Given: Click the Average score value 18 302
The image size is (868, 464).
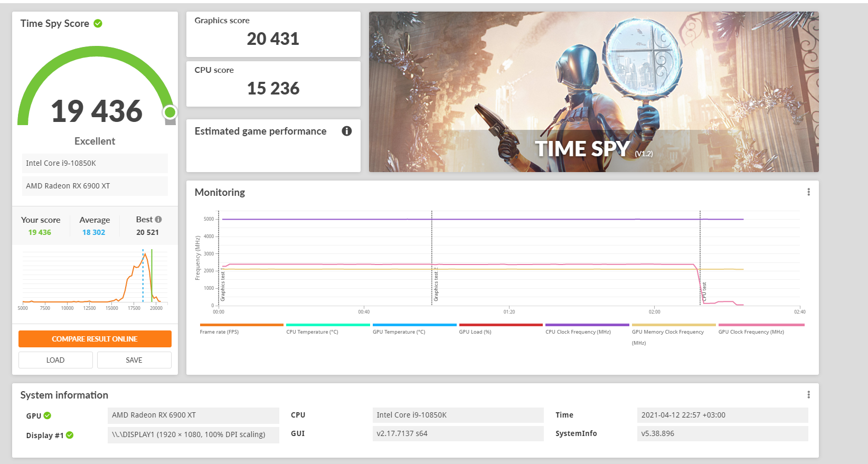Looking at the screenshot, I should pyautogui.click(x=93, y=232).
